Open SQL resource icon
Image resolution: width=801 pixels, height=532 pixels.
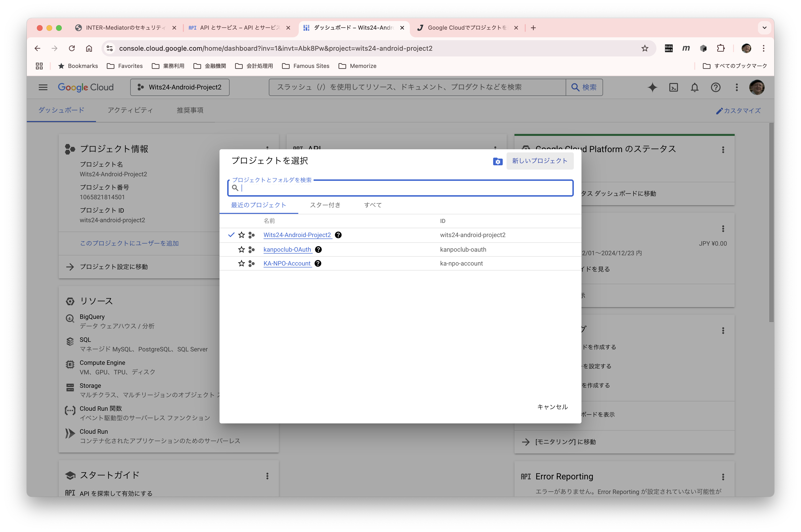point(70,341)
